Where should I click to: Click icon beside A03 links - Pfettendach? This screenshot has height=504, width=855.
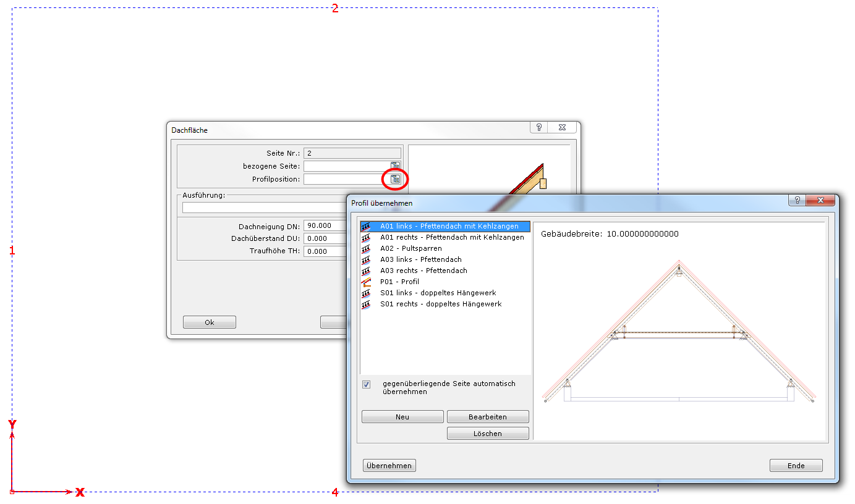tap(366, 259)
